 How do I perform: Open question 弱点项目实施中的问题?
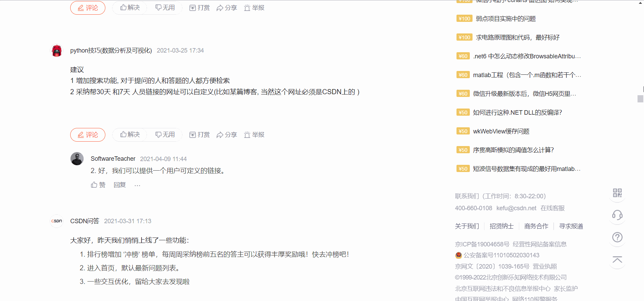506,19
